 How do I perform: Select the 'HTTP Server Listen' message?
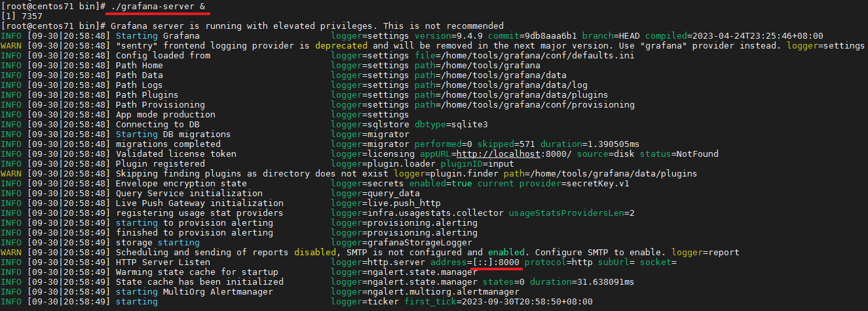162,262
